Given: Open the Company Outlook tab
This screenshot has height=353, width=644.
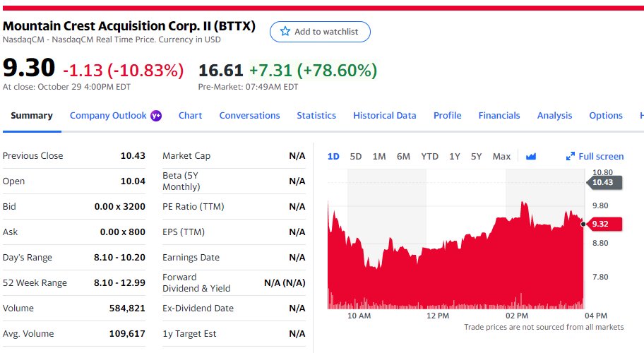Looking at the screenshot, I should pos(108,116).
